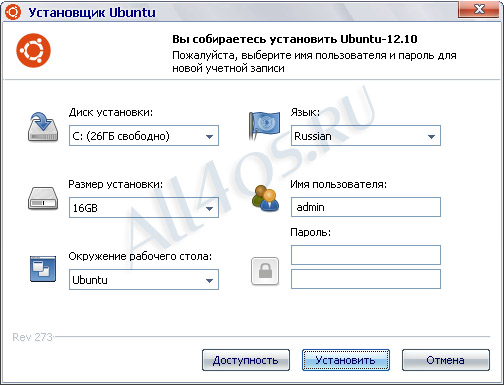Click the installation drive icon with arrow
This screenshot has height=385, width=504.
pos(43,127)
